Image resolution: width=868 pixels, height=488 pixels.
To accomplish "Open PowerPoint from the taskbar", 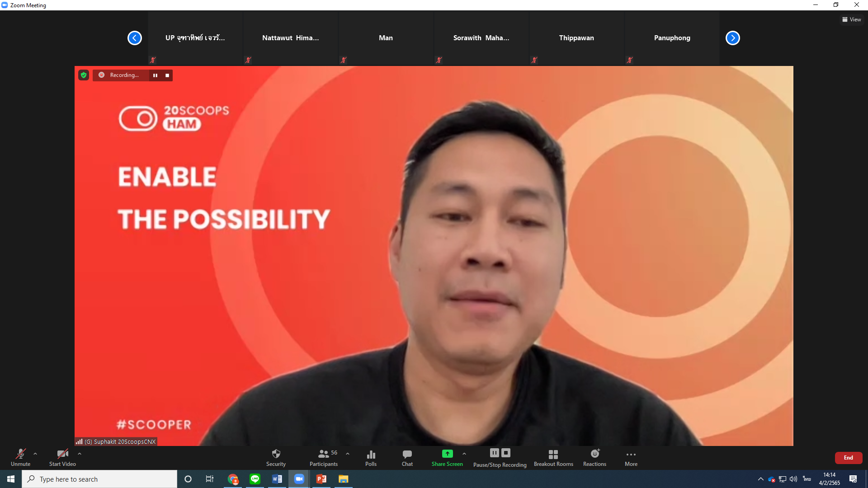I will [x=321, y=479].
